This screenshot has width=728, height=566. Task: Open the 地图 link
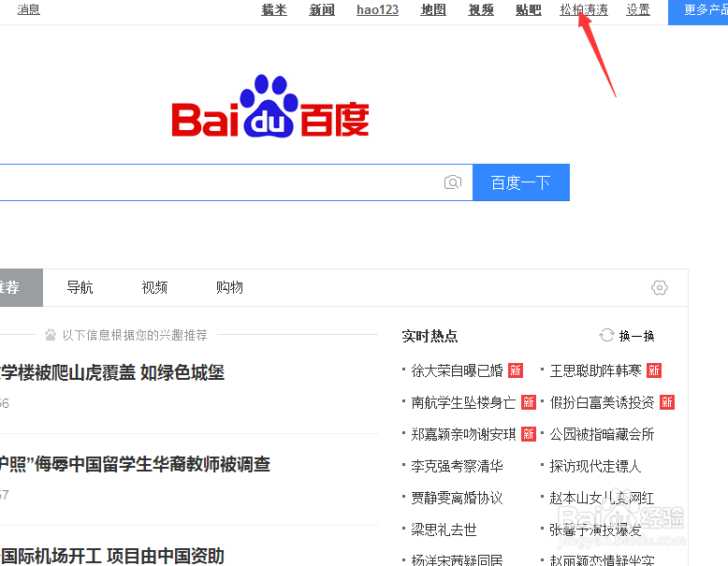coord(433,9)
